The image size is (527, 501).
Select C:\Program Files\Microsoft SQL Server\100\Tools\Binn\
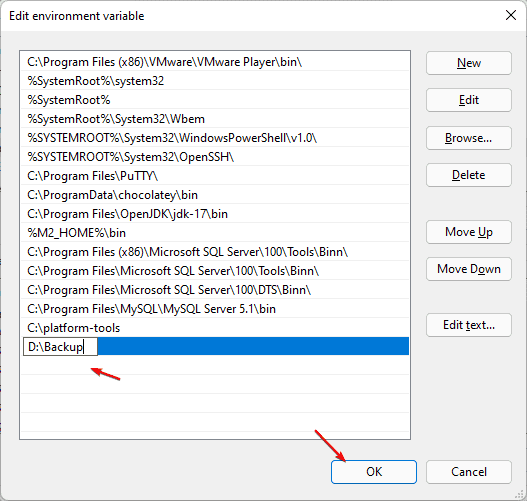coord(215,271)
